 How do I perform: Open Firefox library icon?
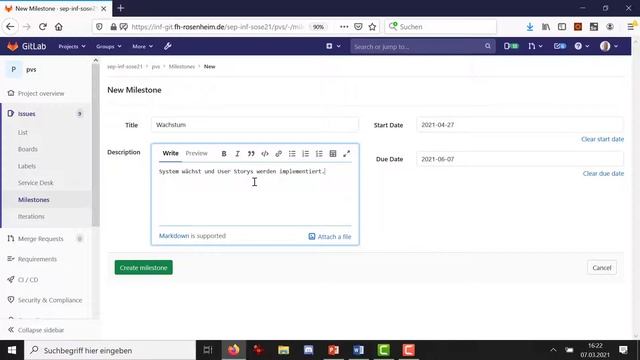(x=546, y=27)
